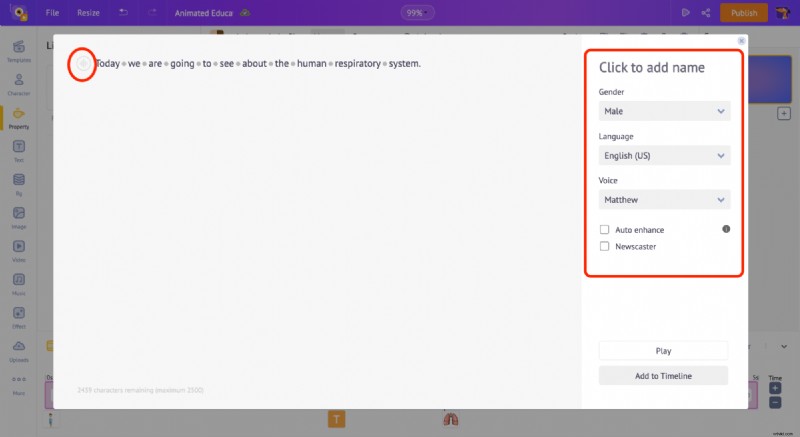Preview the video with the play icon
The height and width of the screenshot is (437, 800).
(x=686, y=13)
